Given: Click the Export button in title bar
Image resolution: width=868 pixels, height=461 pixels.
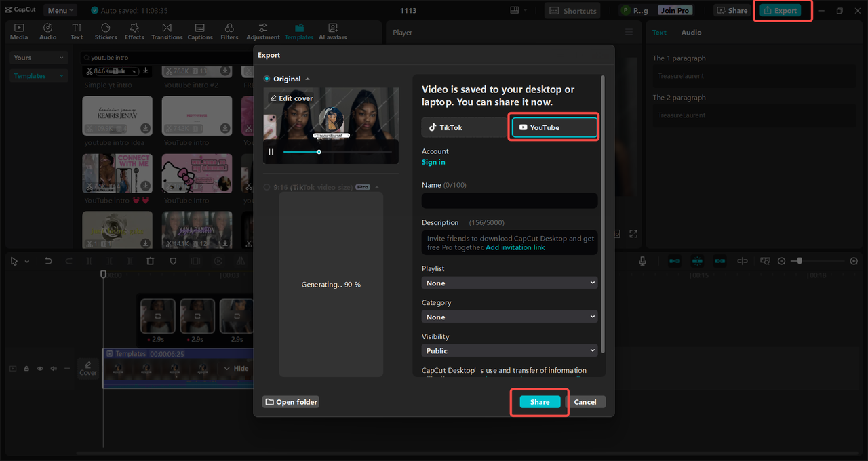Looking at the screenshot, I should (780, 10).
